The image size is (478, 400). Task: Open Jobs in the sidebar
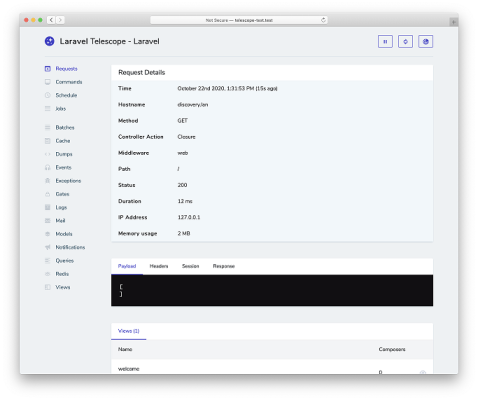point(60,109)
